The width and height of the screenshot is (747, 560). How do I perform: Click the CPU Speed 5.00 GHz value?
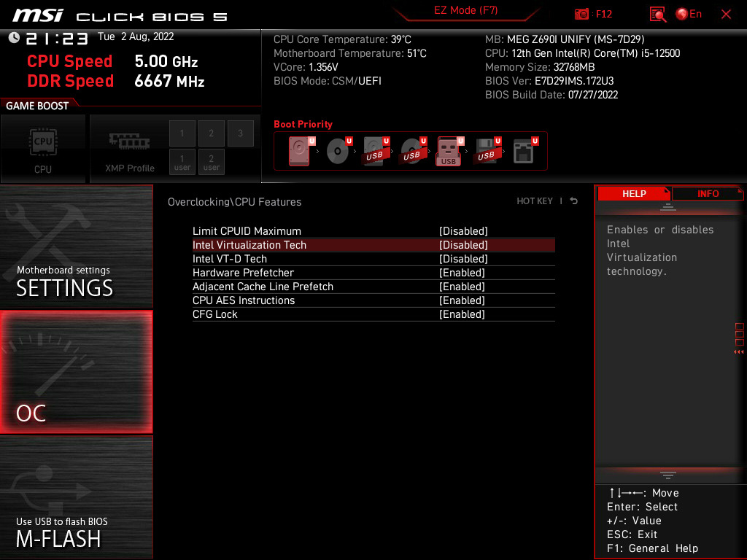(x=166, y=61)
